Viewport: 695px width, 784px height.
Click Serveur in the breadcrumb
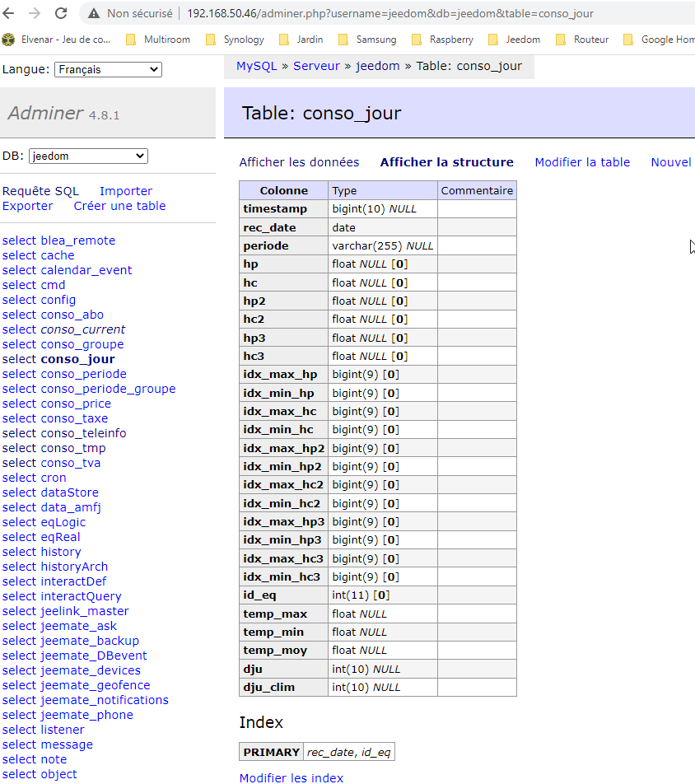[316, 66]
